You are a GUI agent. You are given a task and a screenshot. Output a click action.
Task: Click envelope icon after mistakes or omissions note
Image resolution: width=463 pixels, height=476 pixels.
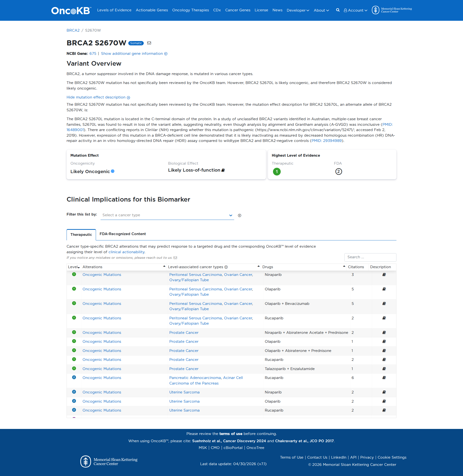pyautogui.click(x=175, y=258)
